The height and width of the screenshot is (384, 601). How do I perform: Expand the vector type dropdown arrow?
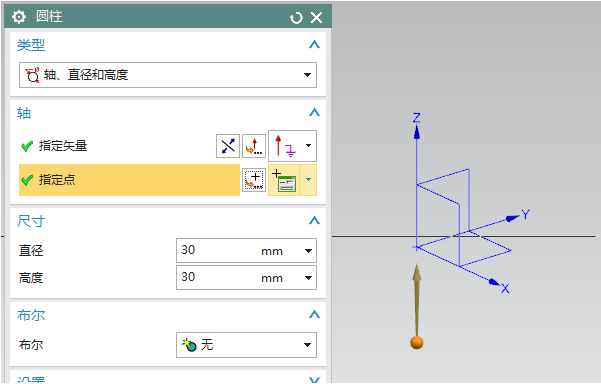tap(309, 146)
